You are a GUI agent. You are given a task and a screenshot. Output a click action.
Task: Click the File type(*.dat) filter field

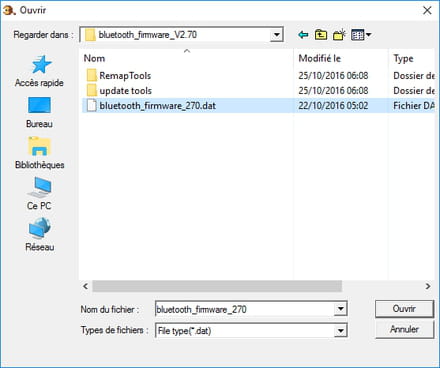click(x=245, y=331)
